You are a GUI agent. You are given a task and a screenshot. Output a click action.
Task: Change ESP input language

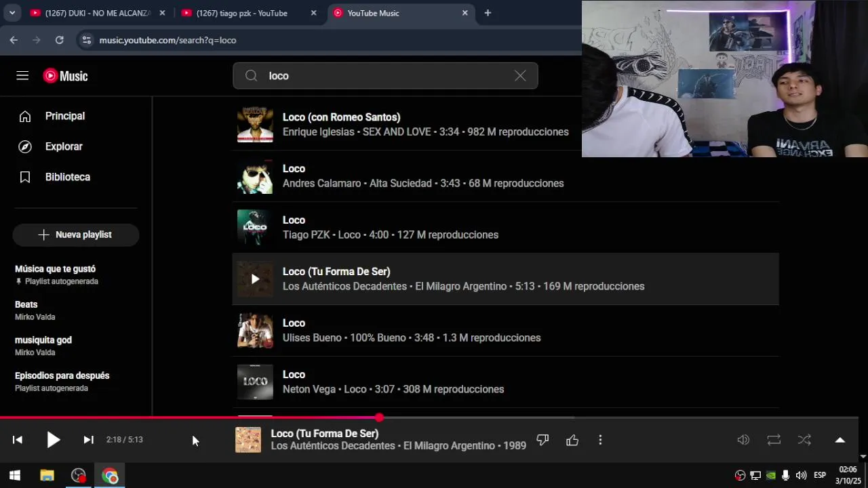820,476
